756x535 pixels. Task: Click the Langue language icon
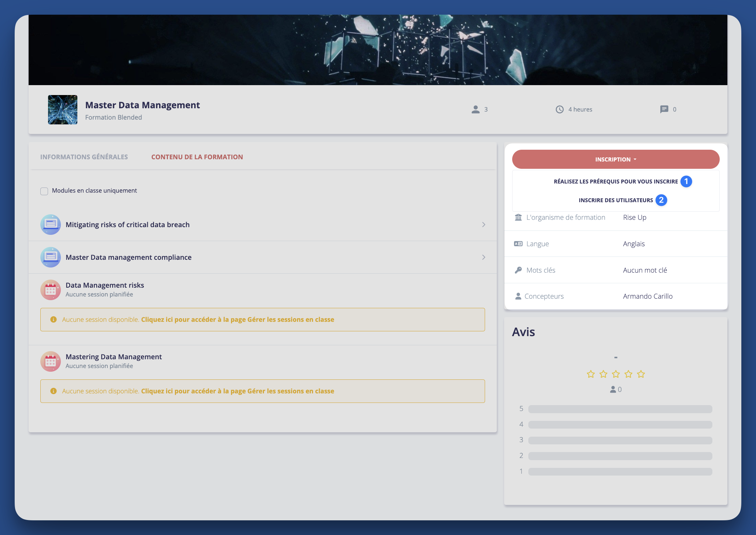518,244
